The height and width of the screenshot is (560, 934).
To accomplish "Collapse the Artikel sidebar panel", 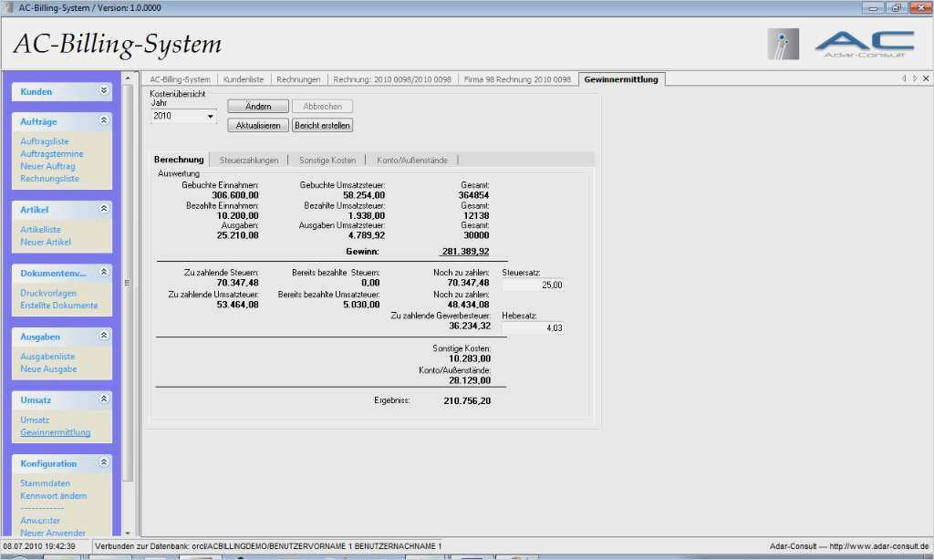I will click(103, 209).
